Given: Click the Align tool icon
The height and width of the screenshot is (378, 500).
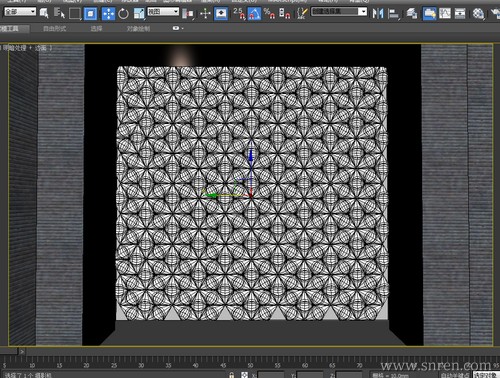Looking at the screenshot, I should [394, 14].
